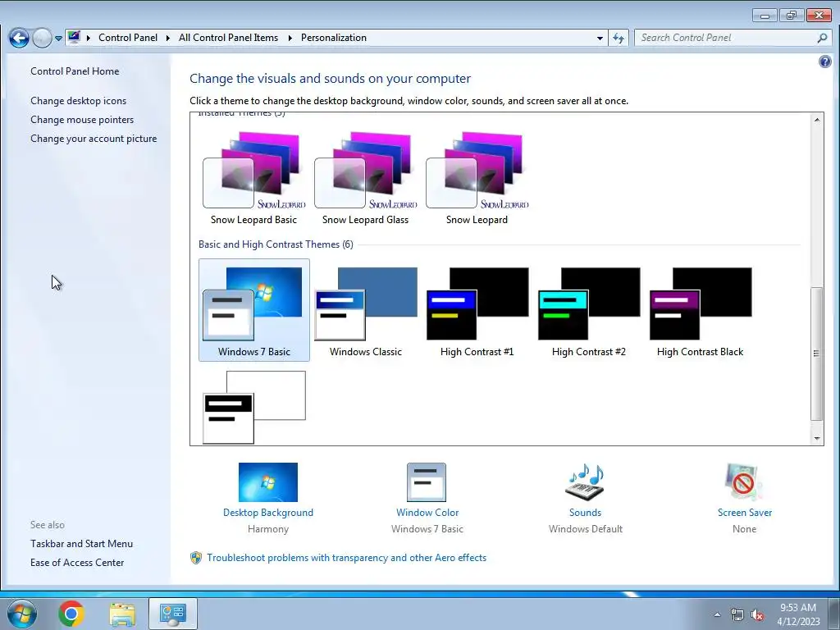Open the clock showing 9:53 AM
This screenshot has width=840, height=630.
(x=798, y=614)
